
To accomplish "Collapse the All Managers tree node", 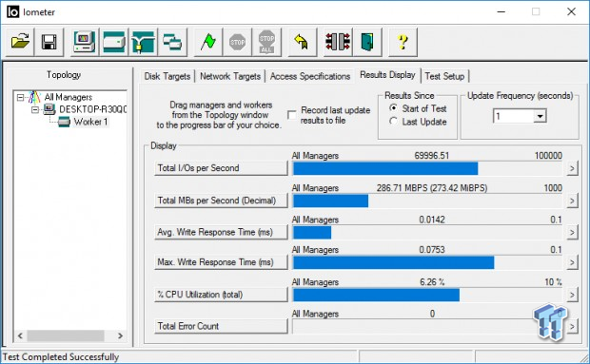I will pyautogui.click(x=20, y=98).
